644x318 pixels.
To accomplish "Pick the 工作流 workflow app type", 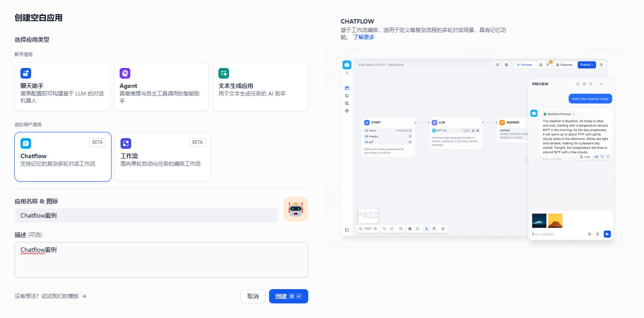I will tap(163, 157).
